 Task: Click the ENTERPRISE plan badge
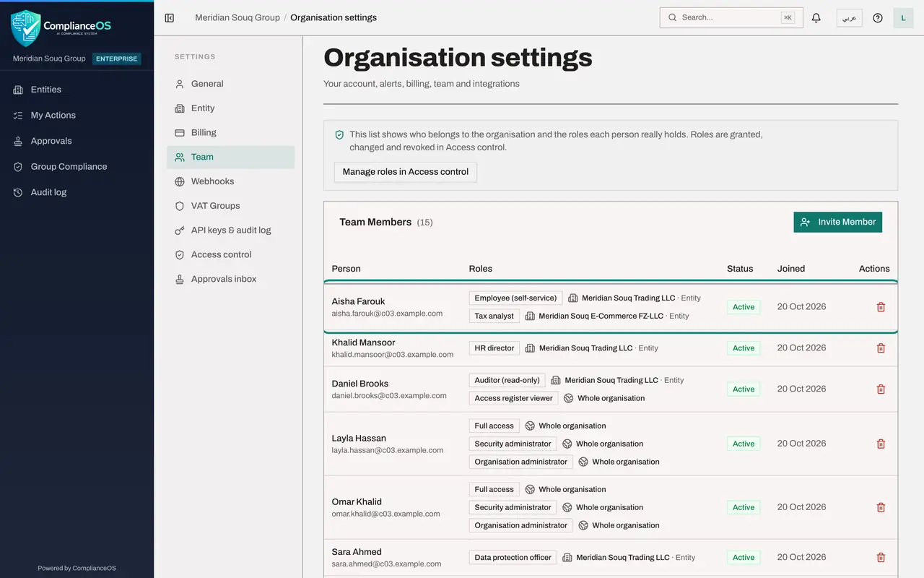tap(117, 59)
